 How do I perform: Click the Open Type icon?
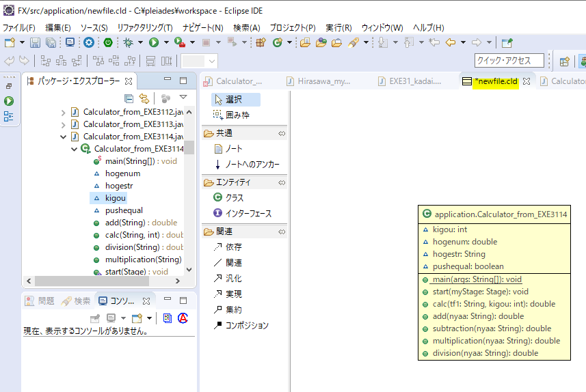pyautogui.click(x=305, y=42)
